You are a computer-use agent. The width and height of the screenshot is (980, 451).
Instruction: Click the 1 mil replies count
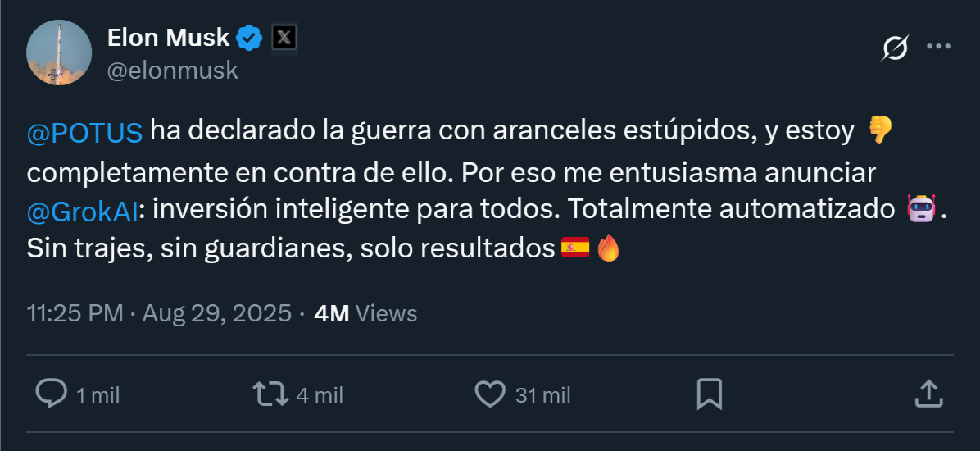click(x=98, y=395)
